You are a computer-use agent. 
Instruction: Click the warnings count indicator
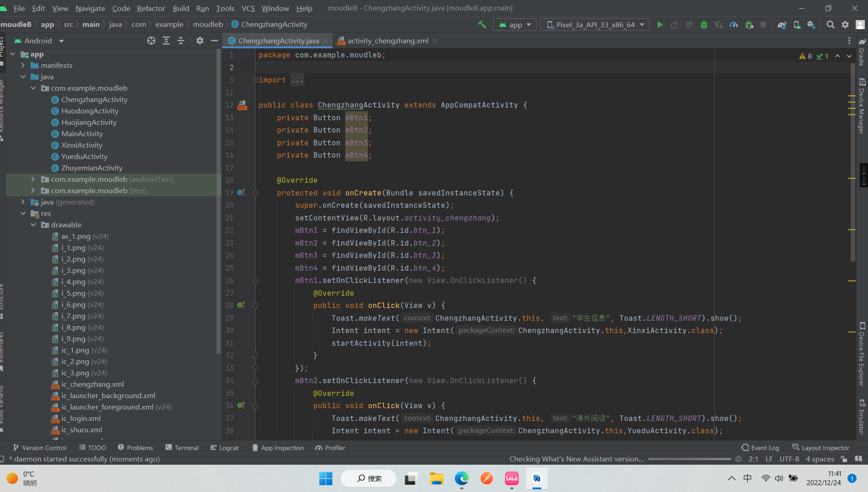tap(806, 56)
